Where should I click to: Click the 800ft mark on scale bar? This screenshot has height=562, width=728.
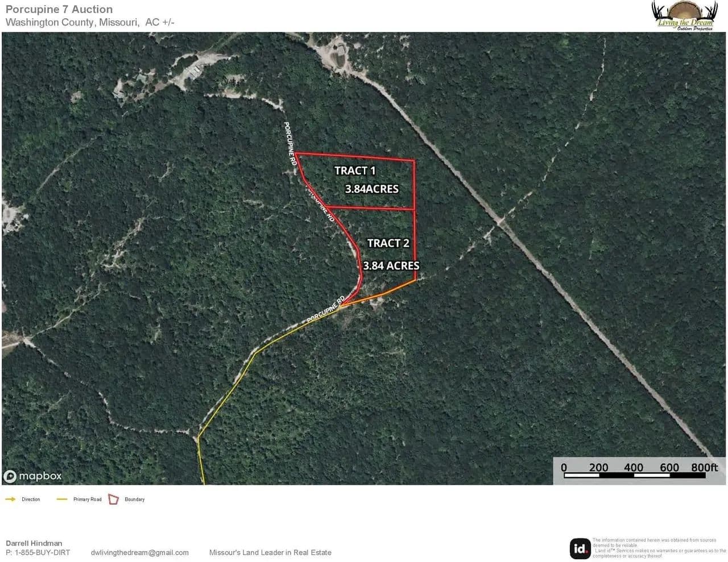(x=705, y=468)
